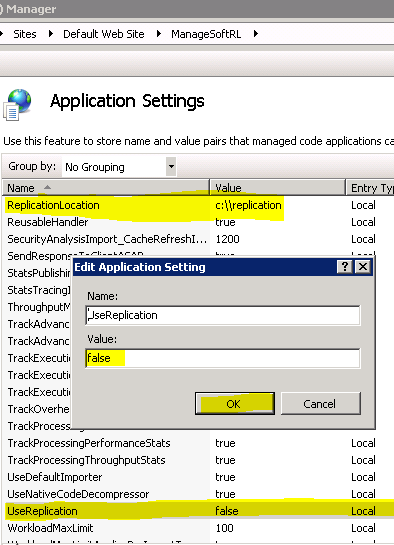
Task: Expand the arrow after Default Web Site
Action: pos(158,34)
